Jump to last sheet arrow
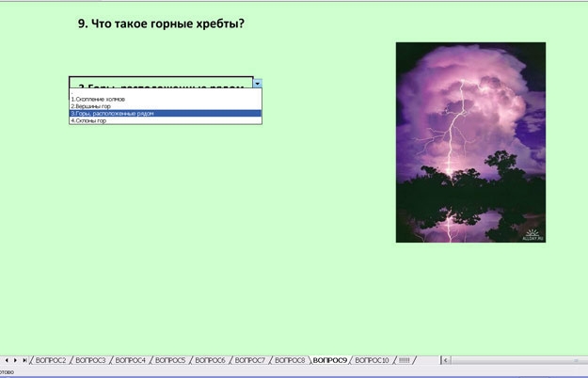588x378 pixels. pos(24,360)
